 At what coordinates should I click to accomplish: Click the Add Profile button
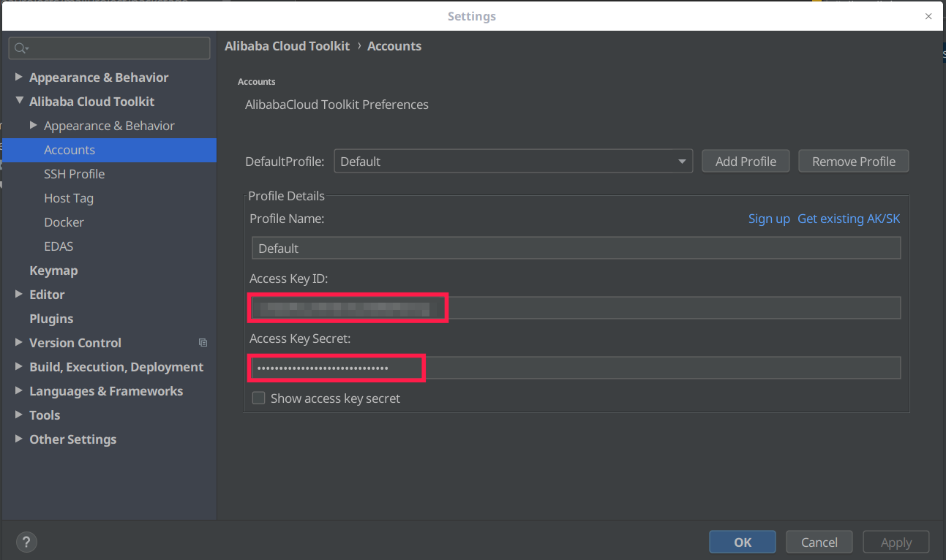tap(746, 162)
